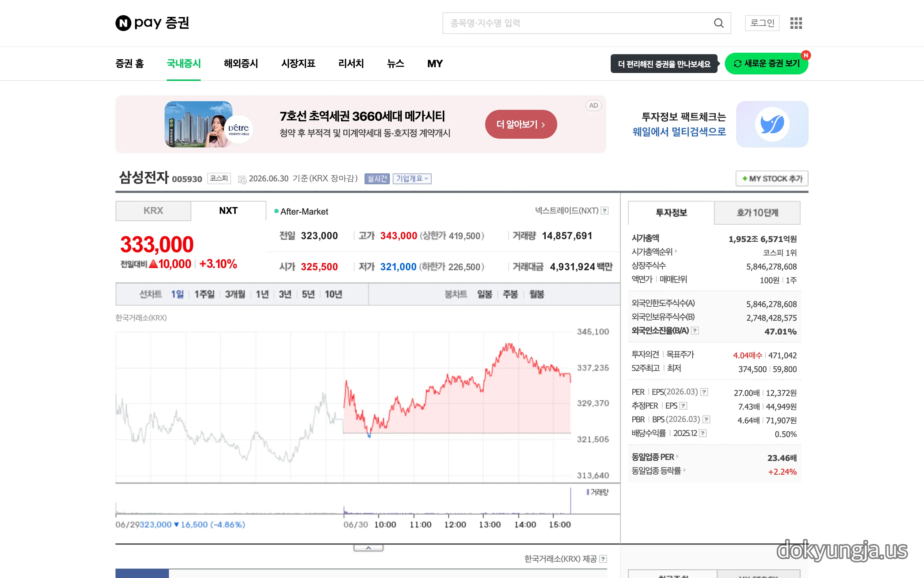Click the 새로운 증권 보기 button
Viewport: 924px width, 578px height.
tap(766, 64)
